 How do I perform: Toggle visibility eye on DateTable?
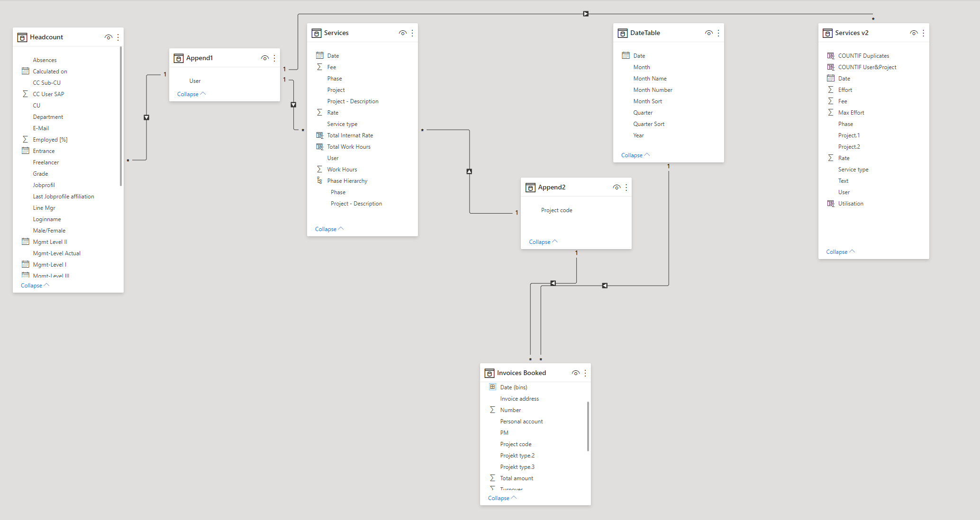pyautogui.click(x=709, y=33)
